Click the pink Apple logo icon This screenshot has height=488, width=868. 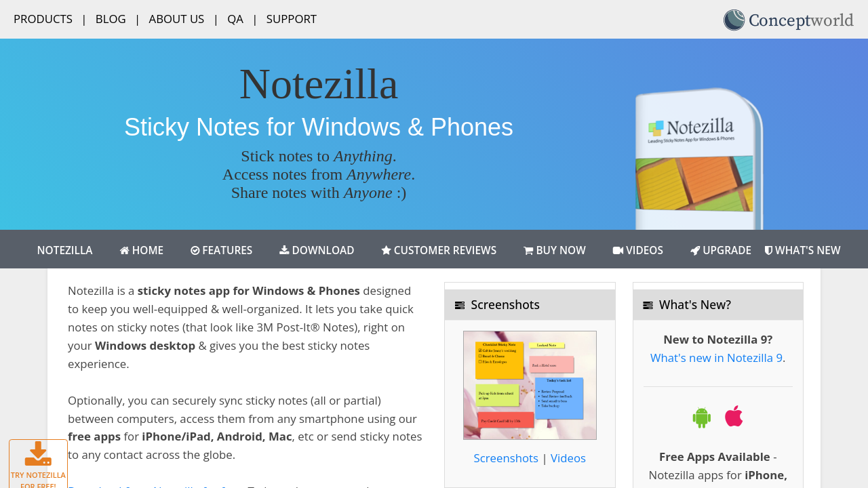pos(734,416)
